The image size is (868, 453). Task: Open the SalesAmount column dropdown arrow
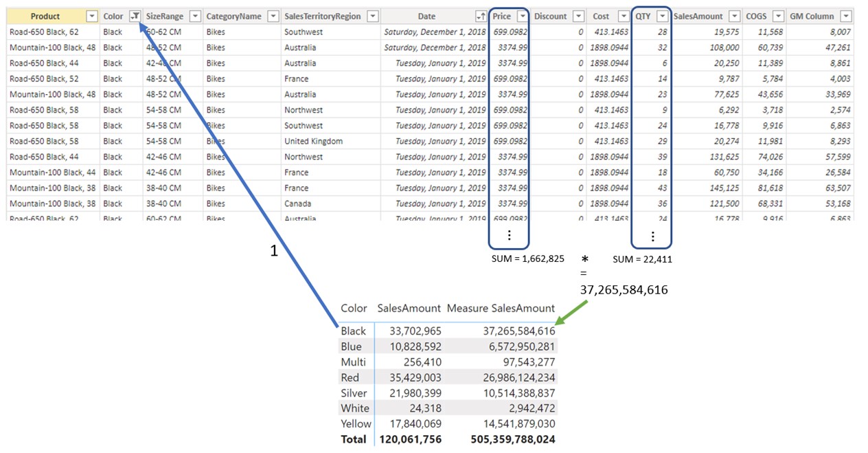coord(735,16)
